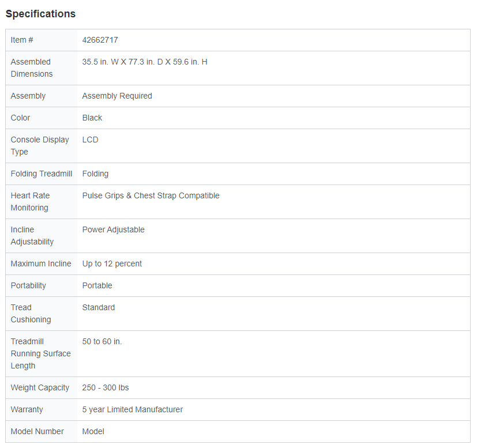477x448 pixels.
Task: Click the item number 42662717
Action: 100,40
